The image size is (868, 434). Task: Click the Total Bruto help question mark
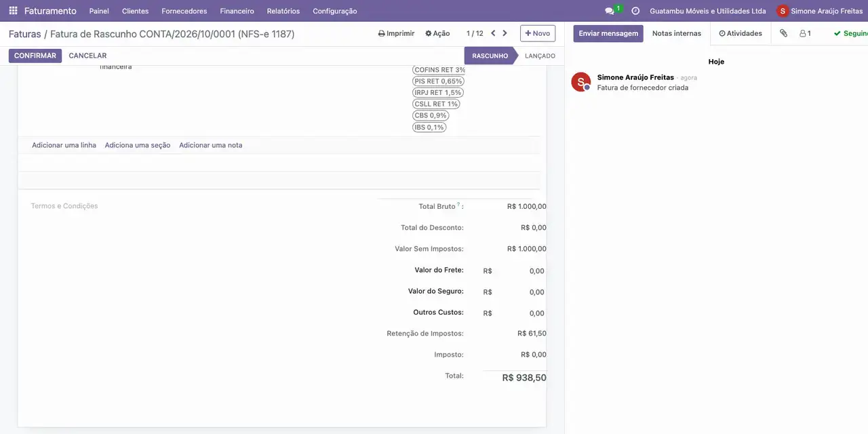pos(458,204)
